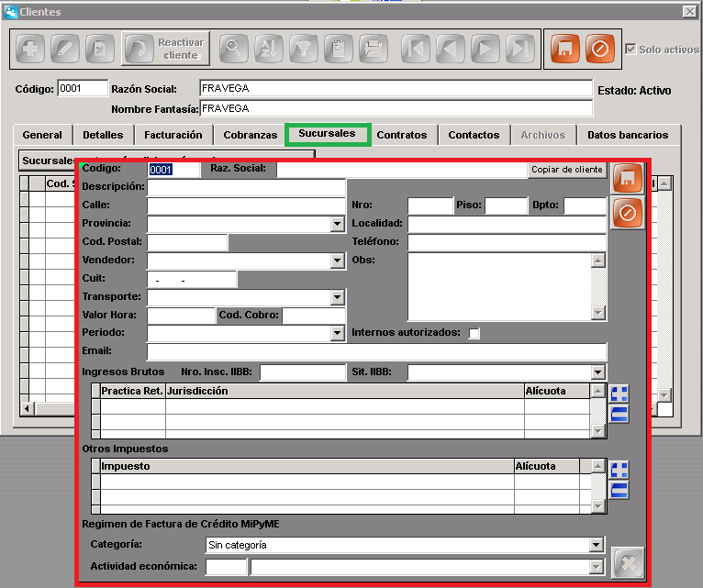Add row icon for Ingresos Brutos grid
This screenshot has height=588, width=703.
619,394
